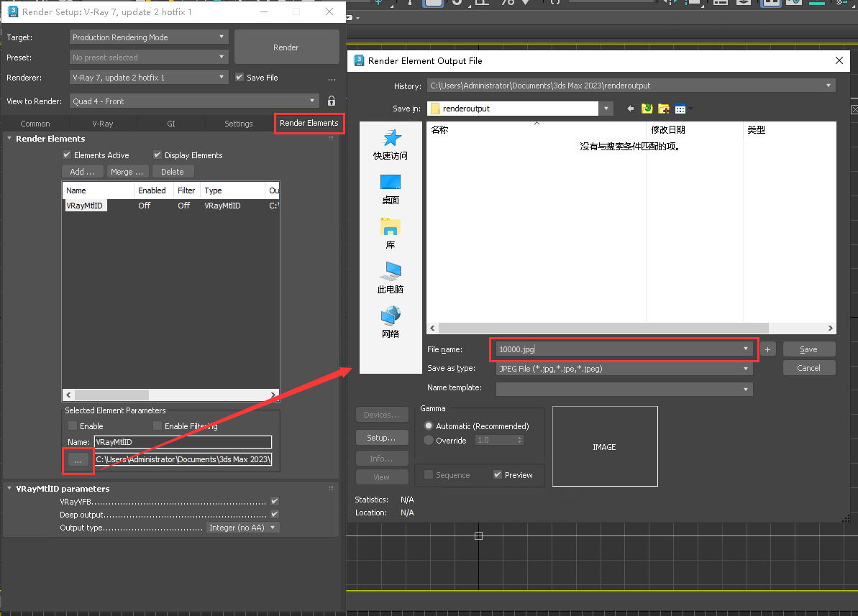Click the back arrow navigation icon

(631, 109)
